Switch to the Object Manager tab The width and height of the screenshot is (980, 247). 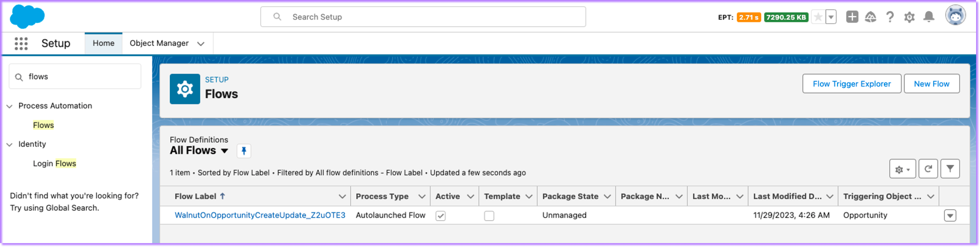(159, 43)
